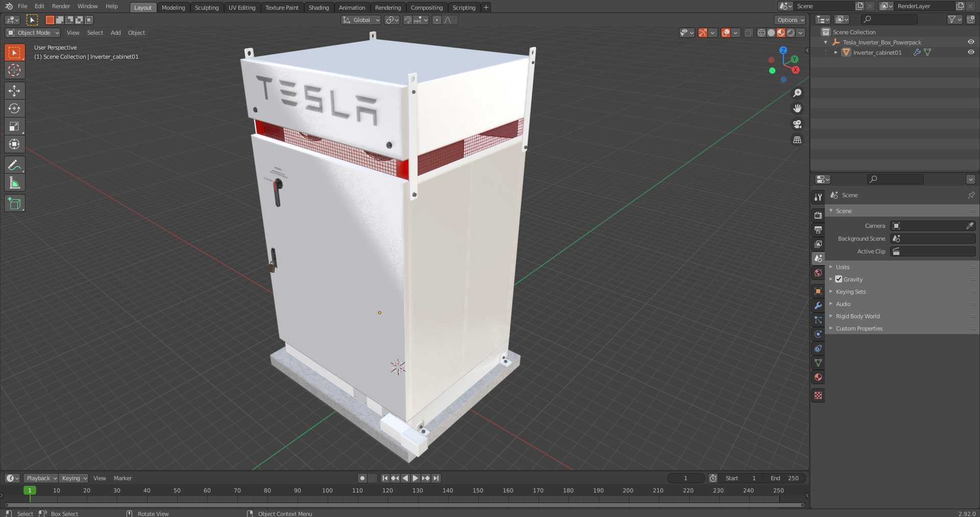Switch to wireframe viewport shading
Viewport: 980px width, 517px height.
click(x=761, y=33)
